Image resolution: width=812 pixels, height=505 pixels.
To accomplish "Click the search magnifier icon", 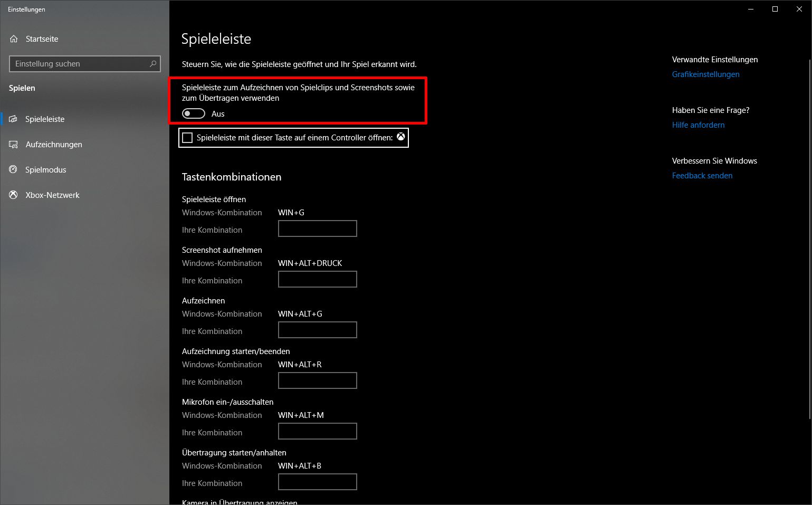I will tap(153, 64).
